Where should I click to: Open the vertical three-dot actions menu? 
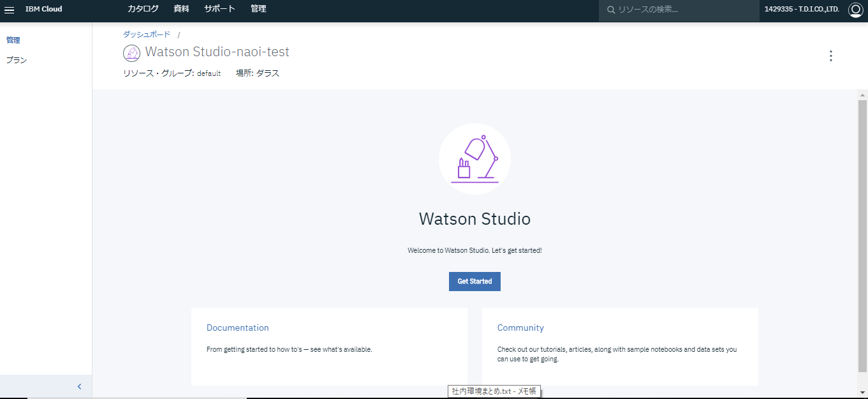830,56
